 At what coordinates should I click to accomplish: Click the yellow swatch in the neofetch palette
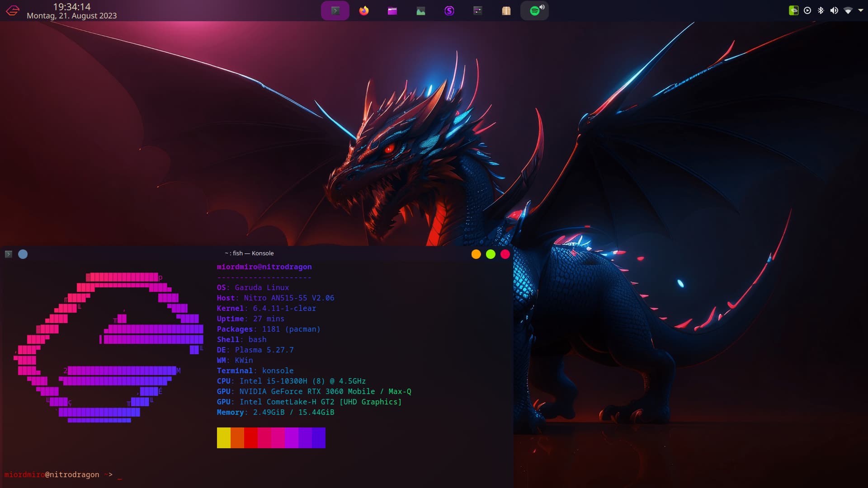(x=224, y=438)
